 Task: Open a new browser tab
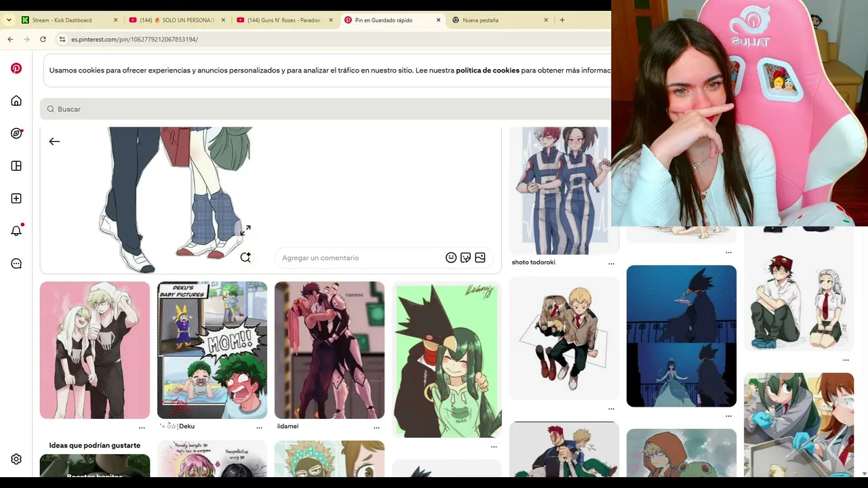(562, 20)
